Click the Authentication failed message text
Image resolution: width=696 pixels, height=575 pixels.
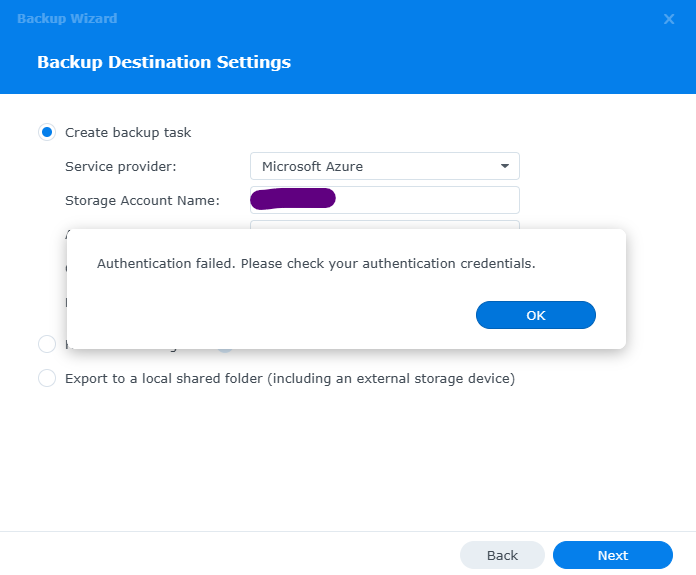click(x=316, y=264)
